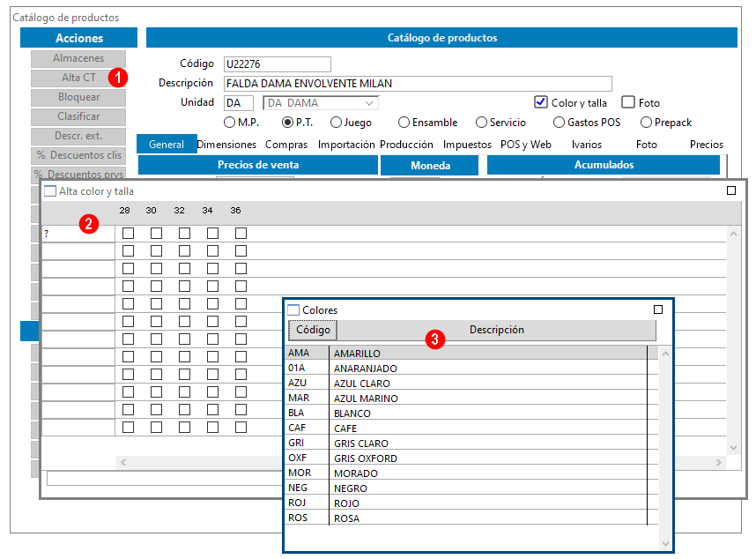Click size grid vertical scroll down arrow
756x559 pixels.
733,448
